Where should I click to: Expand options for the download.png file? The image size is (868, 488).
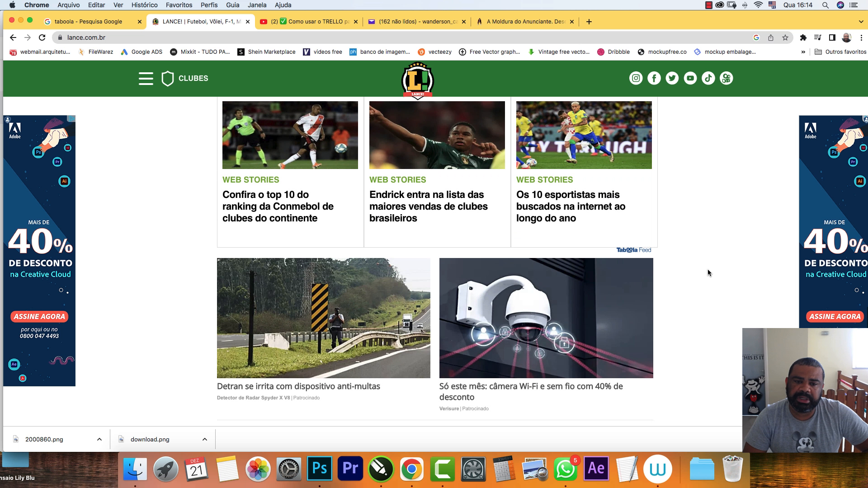click(204, 439)
